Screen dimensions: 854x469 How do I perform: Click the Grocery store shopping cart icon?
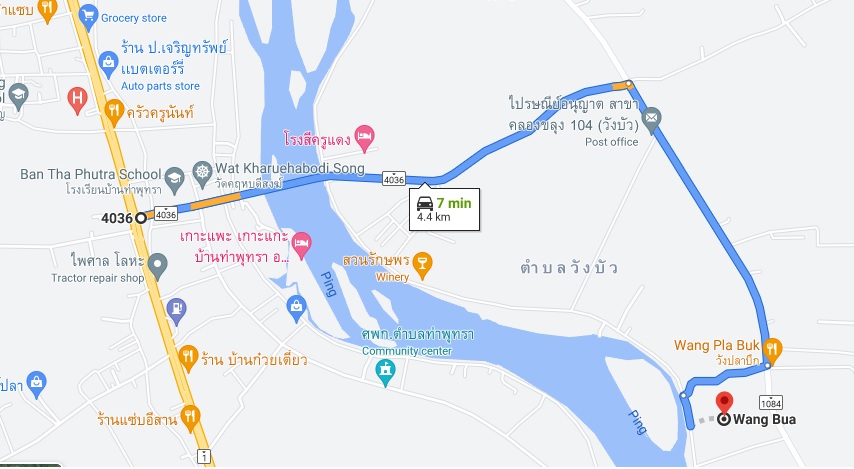point(88,17)
